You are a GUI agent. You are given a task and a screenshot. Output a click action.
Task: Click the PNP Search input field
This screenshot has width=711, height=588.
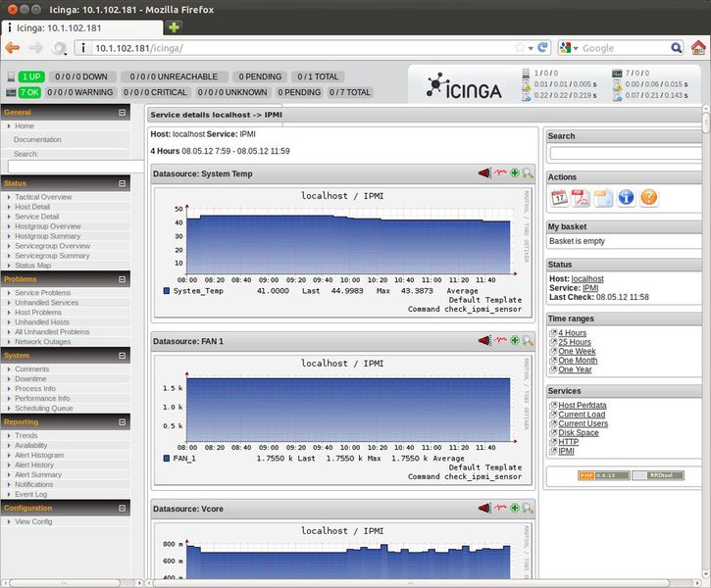(x=626, y=153)
